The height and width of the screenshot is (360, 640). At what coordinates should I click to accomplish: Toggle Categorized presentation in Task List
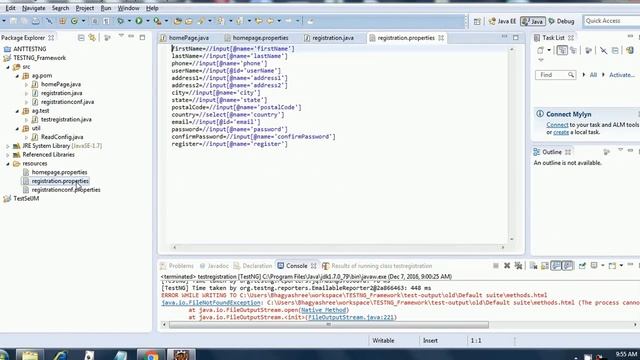pos(562,50)
